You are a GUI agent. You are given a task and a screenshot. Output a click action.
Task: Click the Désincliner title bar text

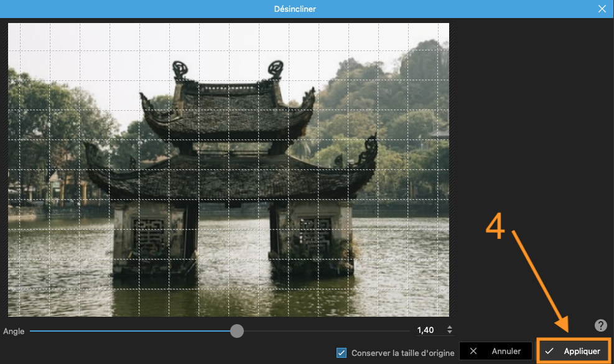click(x=295, y=9)
